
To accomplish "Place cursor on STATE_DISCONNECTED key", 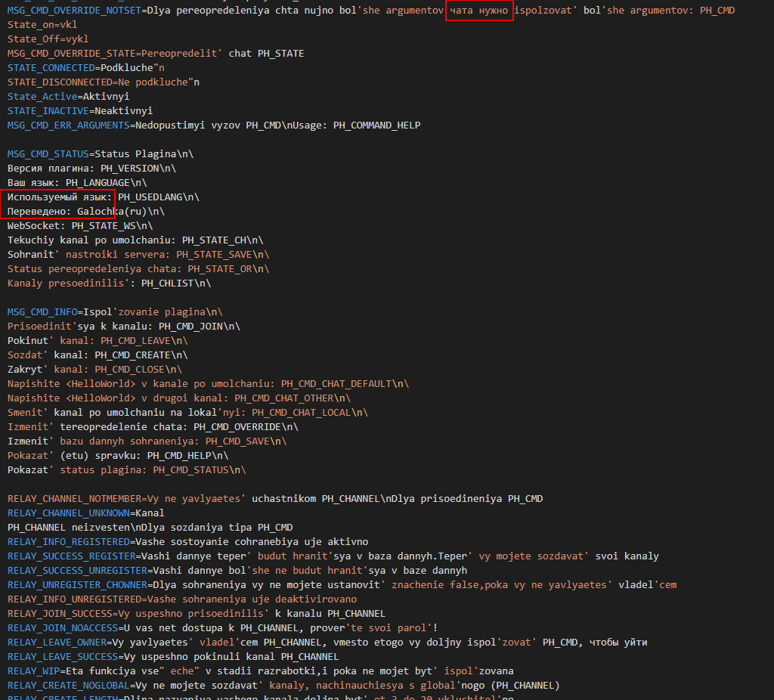I will [59, 82].
